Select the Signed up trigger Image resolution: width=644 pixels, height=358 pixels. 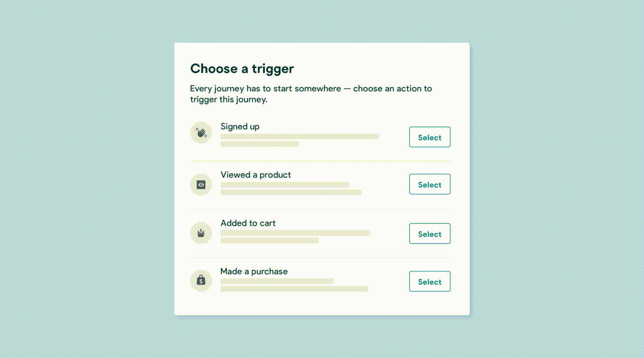(429, 137)
